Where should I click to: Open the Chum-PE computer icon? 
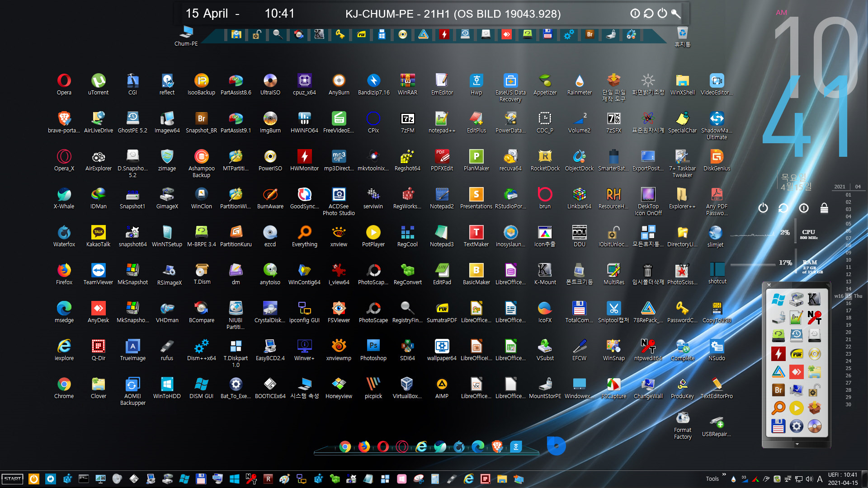click(186, 36)
